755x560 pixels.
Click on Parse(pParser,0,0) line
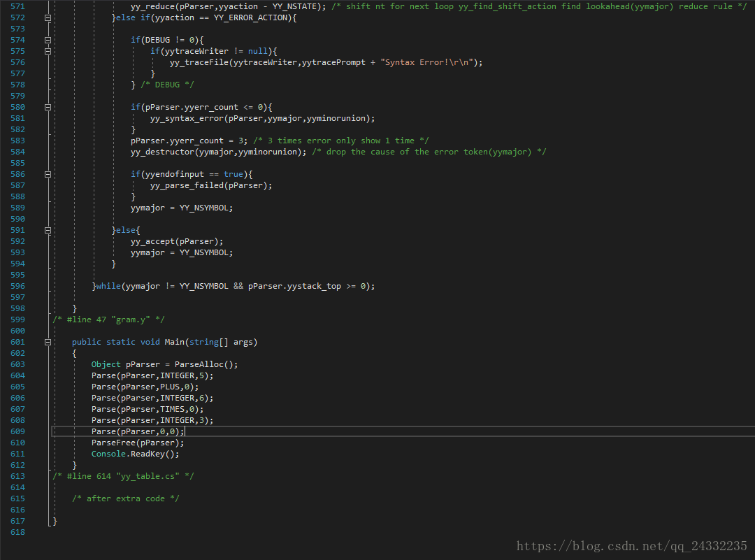138,431
